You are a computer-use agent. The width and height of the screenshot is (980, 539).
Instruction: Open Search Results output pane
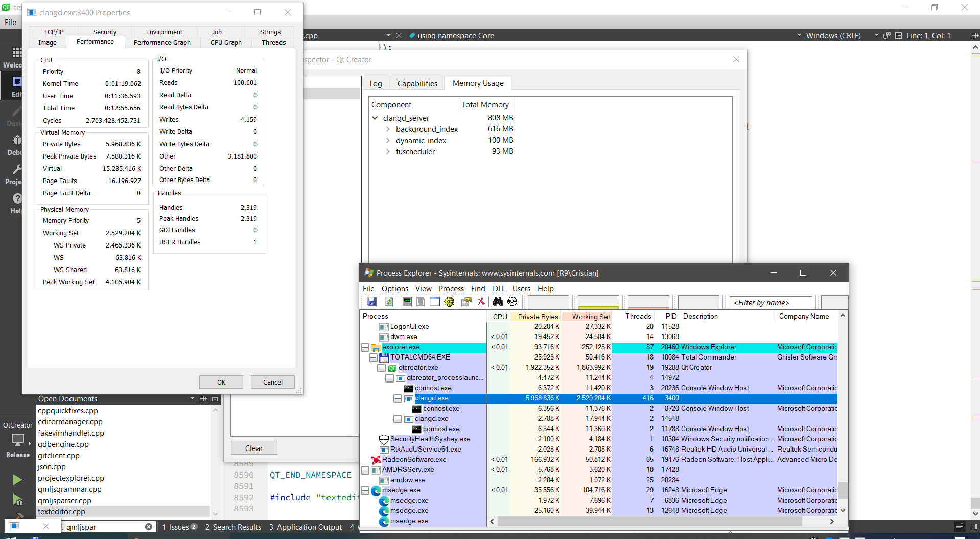pyautogui.click(x=233, y=527)
